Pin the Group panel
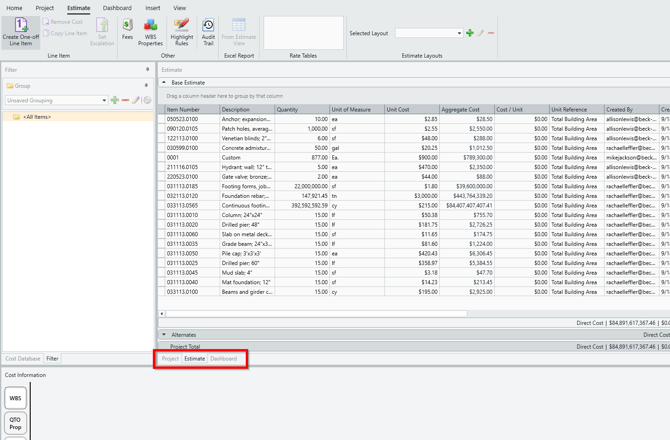The image size is (670, 440). click(x=146, y=85)
